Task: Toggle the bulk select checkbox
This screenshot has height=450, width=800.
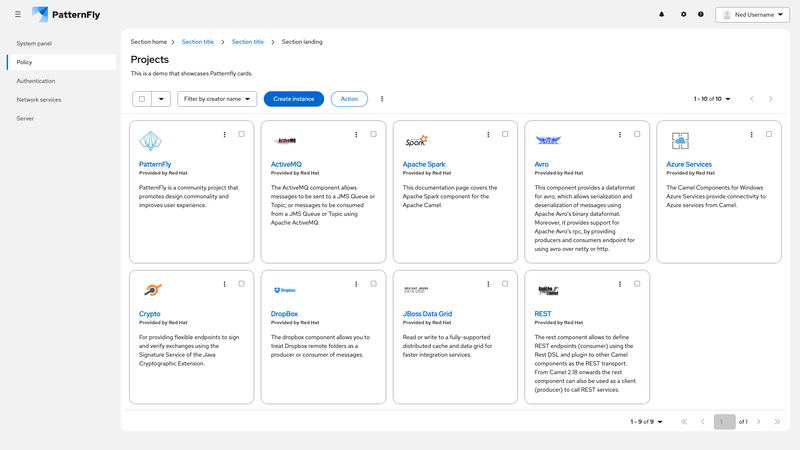Action: tap(142, 99)
